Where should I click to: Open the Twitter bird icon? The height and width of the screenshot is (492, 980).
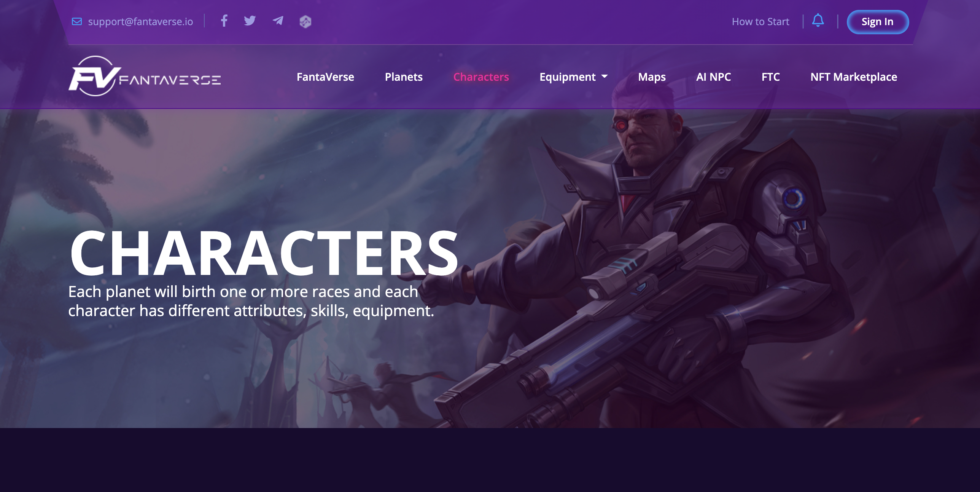[x=250, y=21]
